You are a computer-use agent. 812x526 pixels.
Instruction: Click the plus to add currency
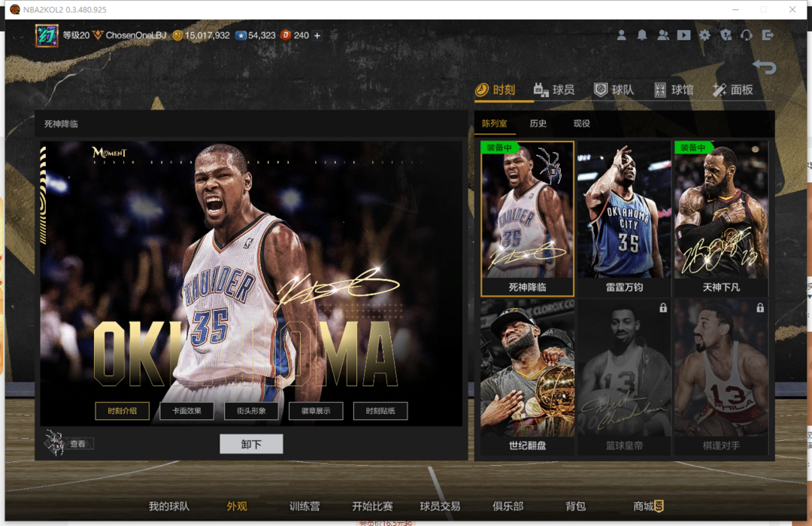[x=317, y=35]
